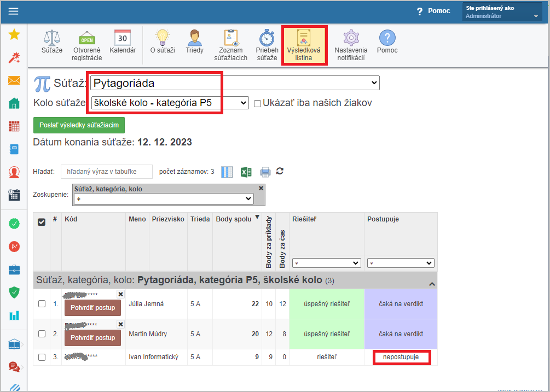Select Ivan Informatický row checkbox

(42, 357)
